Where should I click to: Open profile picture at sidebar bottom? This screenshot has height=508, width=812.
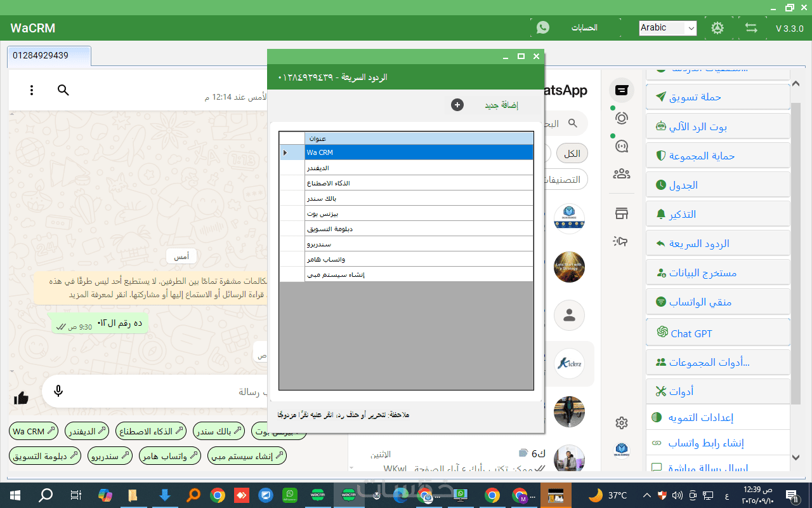pos(622,450)
